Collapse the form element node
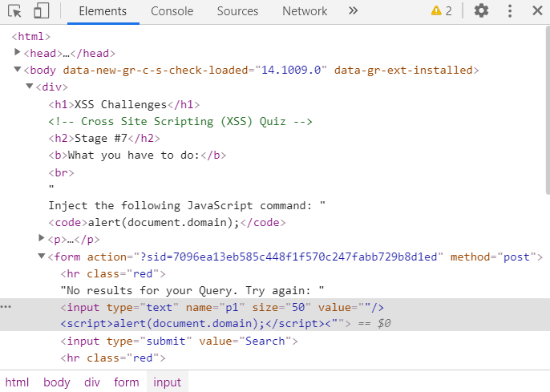Image resolution: width=550 pixels, height=392 pixels. coord(42,256)
